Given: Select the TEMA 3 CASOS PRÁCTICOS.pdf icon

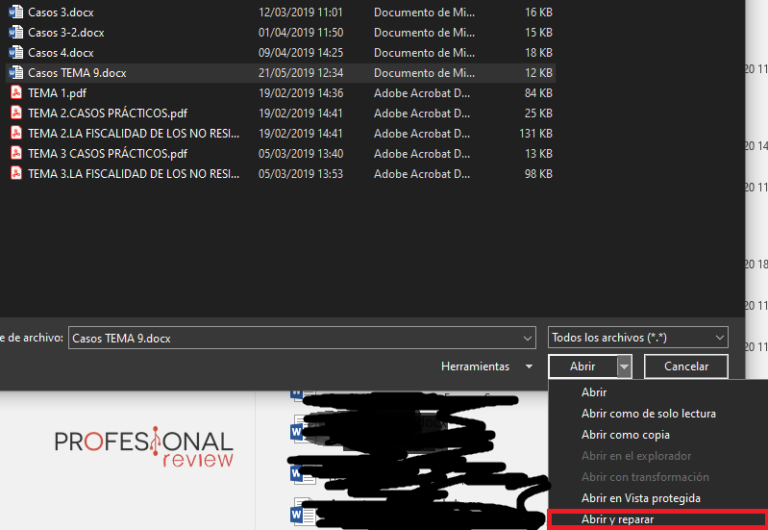Looking at the screenshot, I should pos(16,153).
